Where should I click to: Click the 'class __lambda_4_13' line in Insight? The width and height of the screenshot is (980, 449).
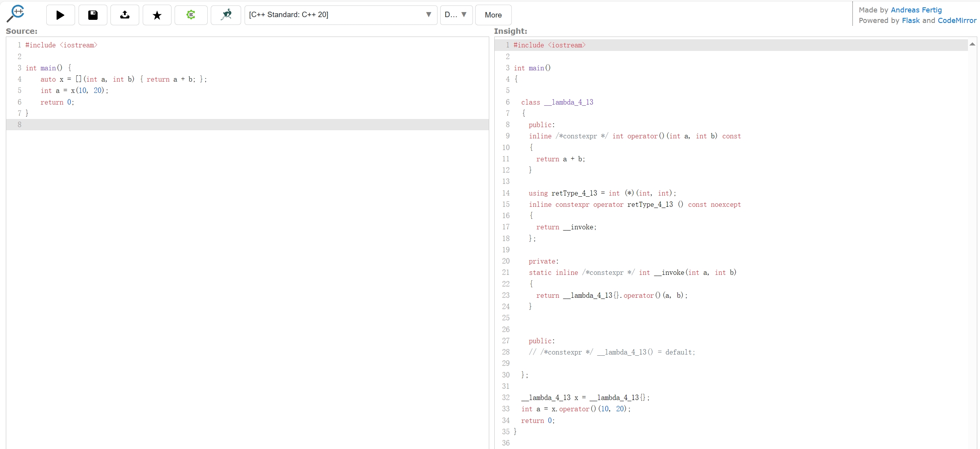coord(557,102)
